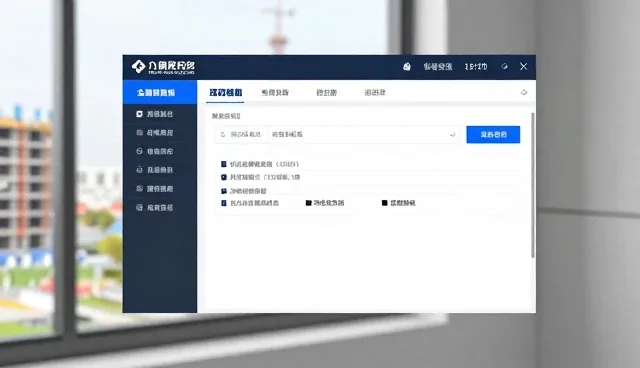Click the icon of the third sidebar item below the header
Image resolution: width=640 pixels, height=368 pixels.
pos(139,151)
